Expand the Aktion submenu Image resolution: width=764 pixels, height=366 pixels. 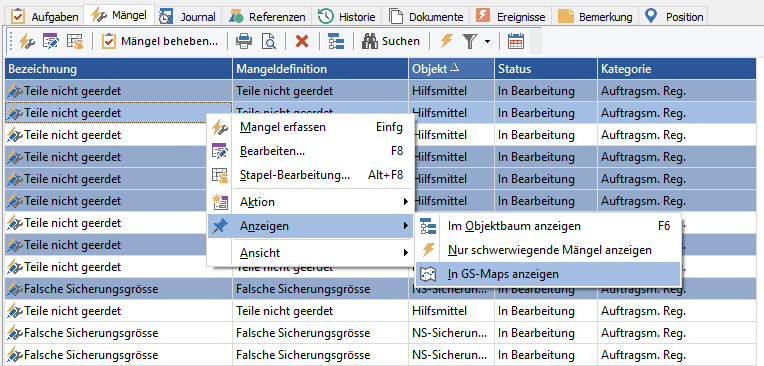[310, 202]
